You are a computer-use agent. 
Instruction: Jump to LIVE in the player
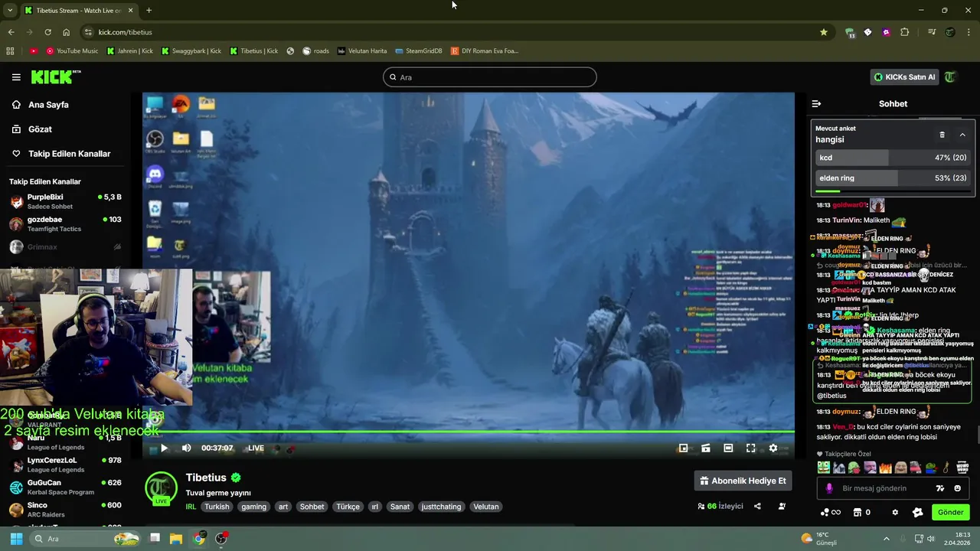pos(256,448)
